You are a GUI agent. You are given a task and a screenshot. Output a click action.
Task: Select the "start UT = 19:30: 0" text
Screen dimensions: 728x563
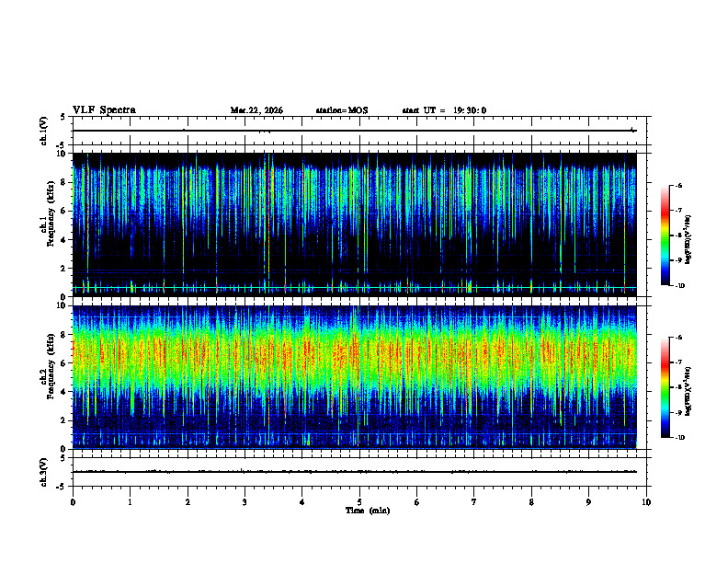point(444,110)
